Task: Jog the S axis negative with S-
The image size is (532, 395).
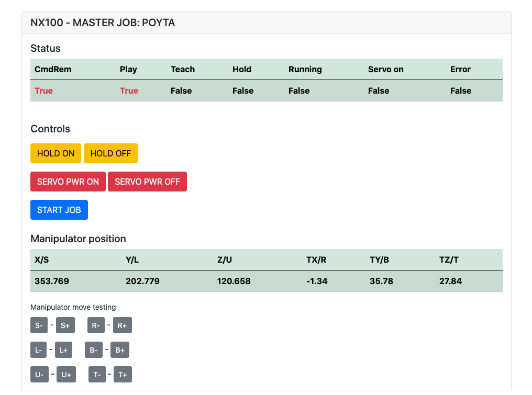Action: point(39,325)
